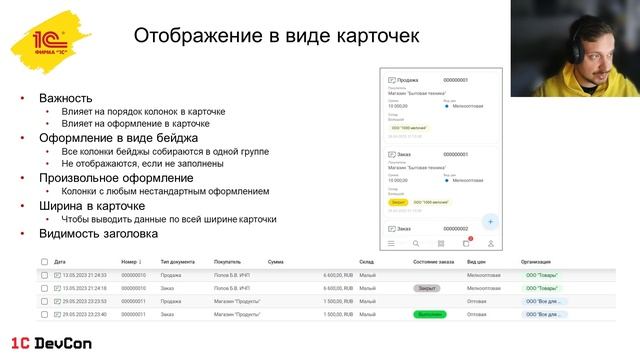Screen dimensions: 640x360
Task: Click document icon of Продажа 000000001 card
Action: coord(391,80)
